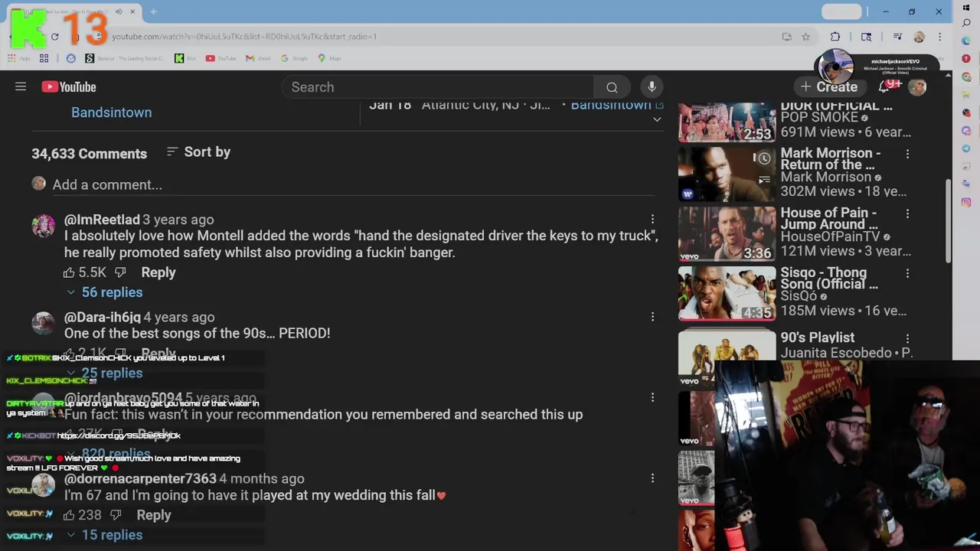Open options menu for @dorrenacarpenter7363 comment
Screen dimensions: 980x551
[x=652, y=479]
